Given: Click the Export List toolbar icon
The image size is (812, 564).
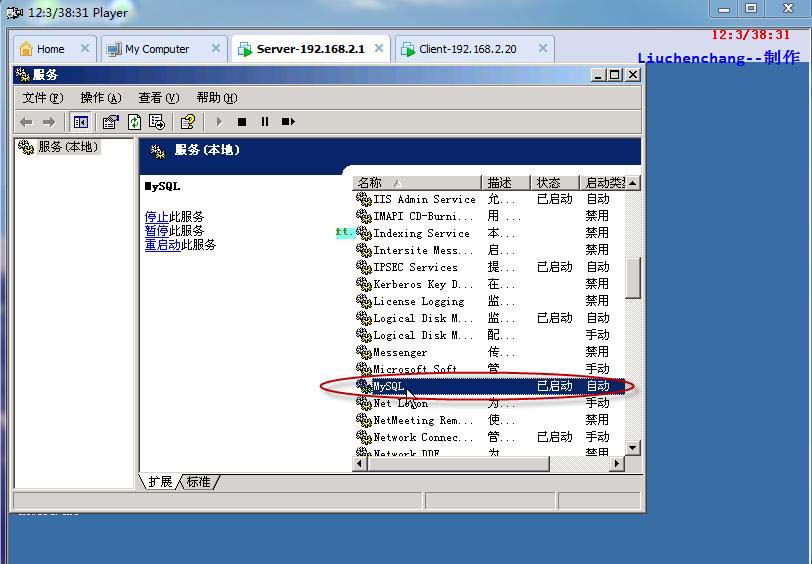Looking at the screenshot, I should coord(156,122).
